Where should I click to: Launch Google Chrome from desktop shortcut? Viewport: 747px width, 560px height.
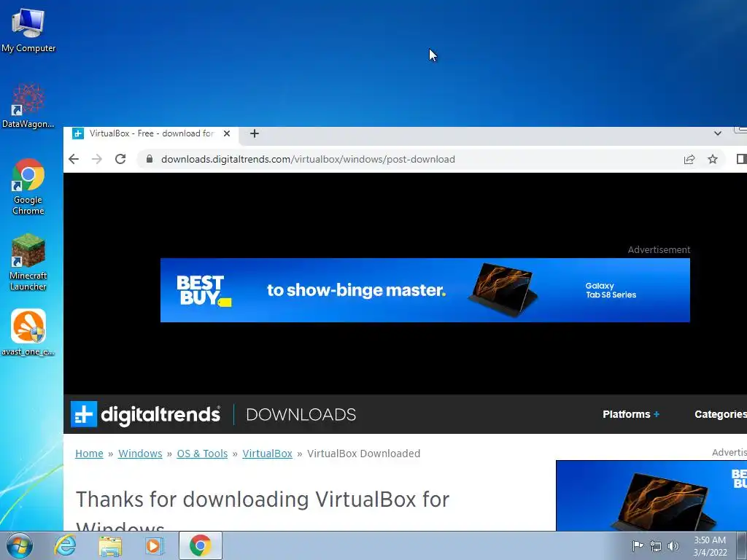(x=28, y=186)
